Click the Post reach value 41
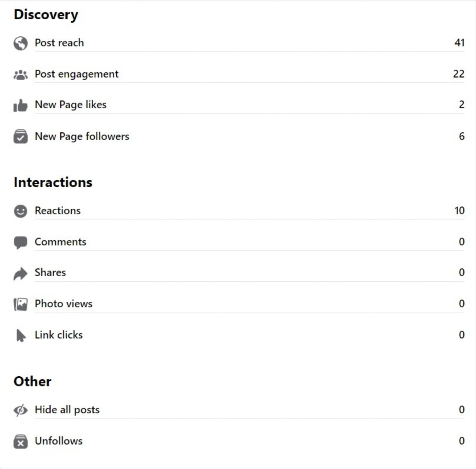476x469 pixels. (459, 43)
